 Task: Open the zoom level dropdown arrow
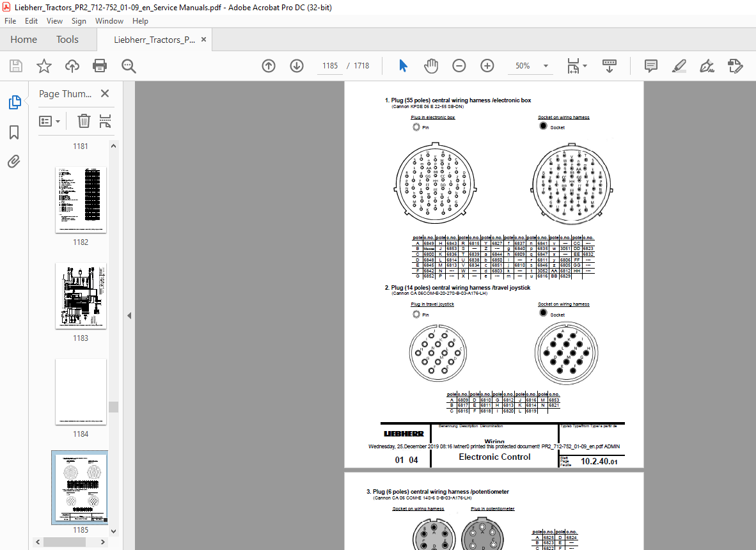coord(546,66)
